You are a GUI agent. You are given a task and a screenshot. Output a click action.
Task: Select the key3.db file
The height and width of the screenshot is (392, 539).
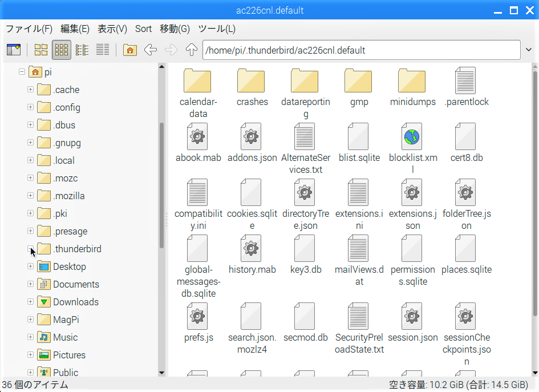305,255
